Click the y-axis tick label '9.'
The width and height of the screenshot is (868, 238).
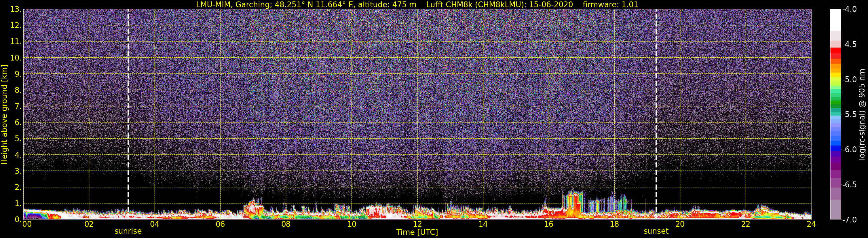click(18, 74)
